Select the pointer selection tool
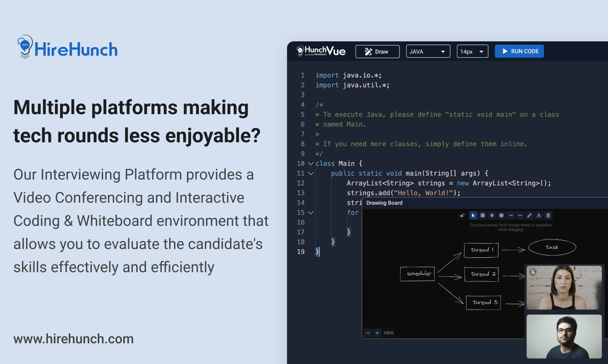The height and width of the screenshot is (364, 608). point(473,216)
